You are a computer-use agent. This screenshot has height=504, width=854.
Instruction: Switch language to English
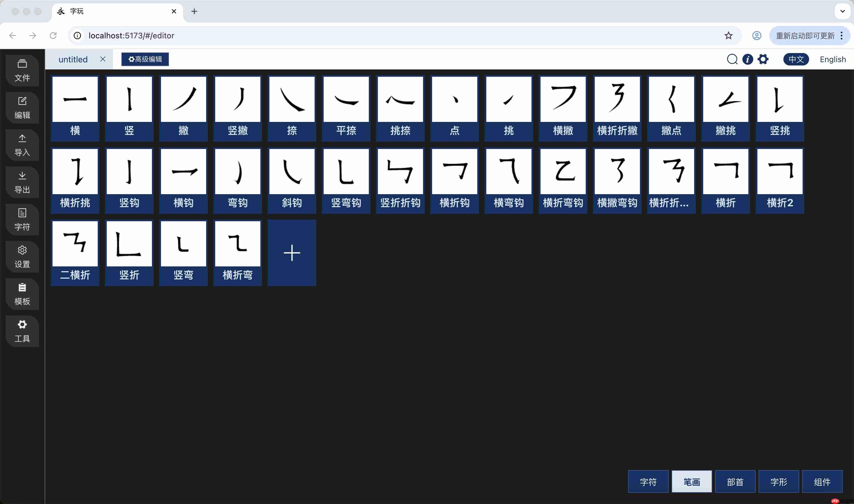point(833,59)
